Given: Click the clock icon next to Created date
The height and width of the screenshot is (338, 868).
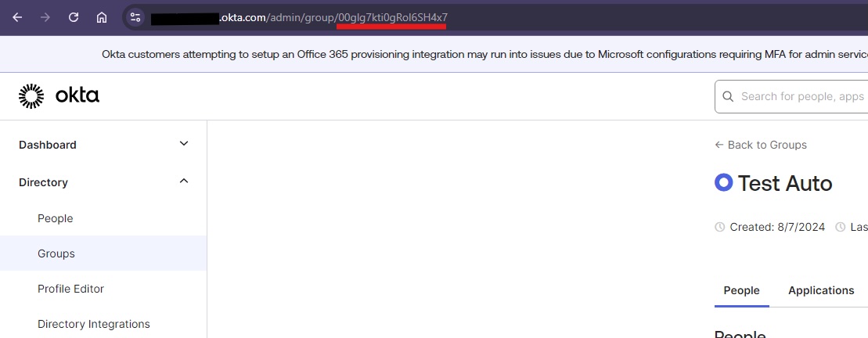Looking at the screenshot, I should 720,227.
